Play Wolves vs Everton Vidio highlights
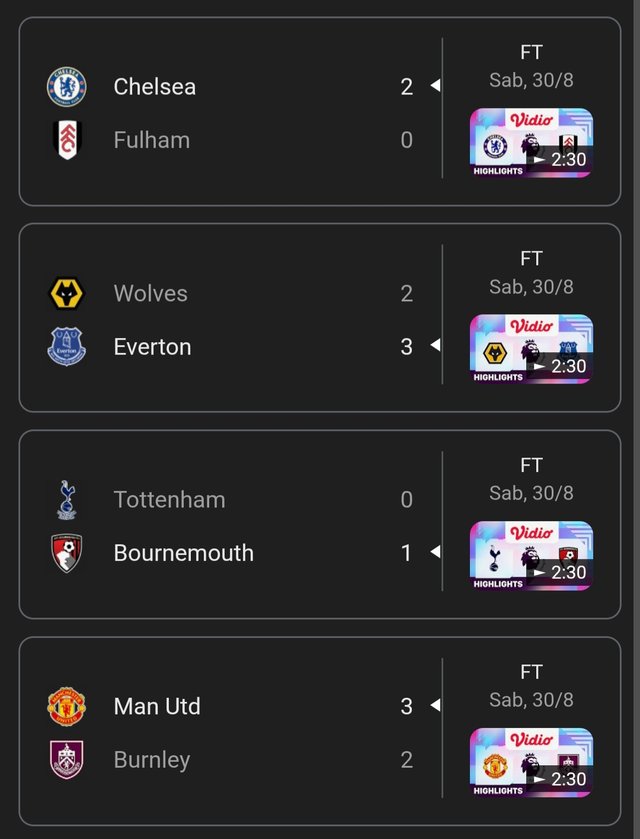The width and height of the screenshot is (640, 839). 531,349
